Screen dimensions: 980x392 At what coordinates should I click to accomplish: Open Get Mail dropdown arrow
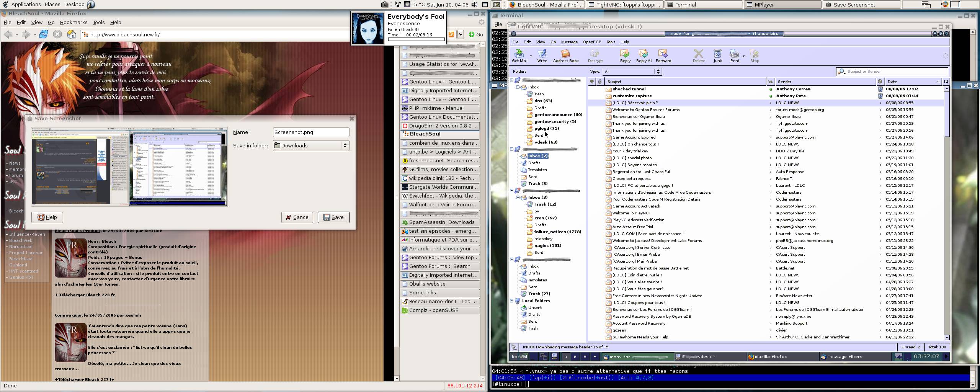coord(531,56)
